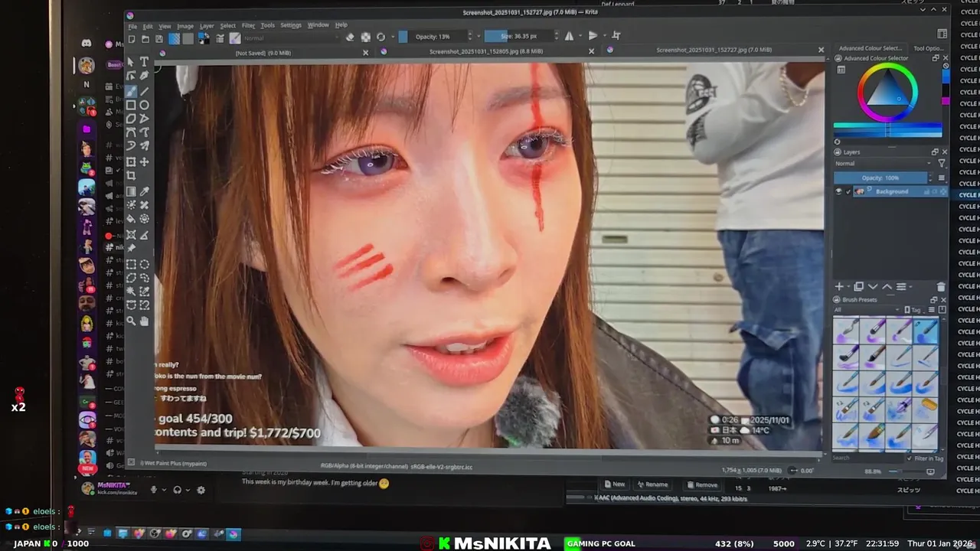Viewport: 980px width, 551px height.
Task: Select the Reference Images pin tool
Action: [x=131, y=249]
